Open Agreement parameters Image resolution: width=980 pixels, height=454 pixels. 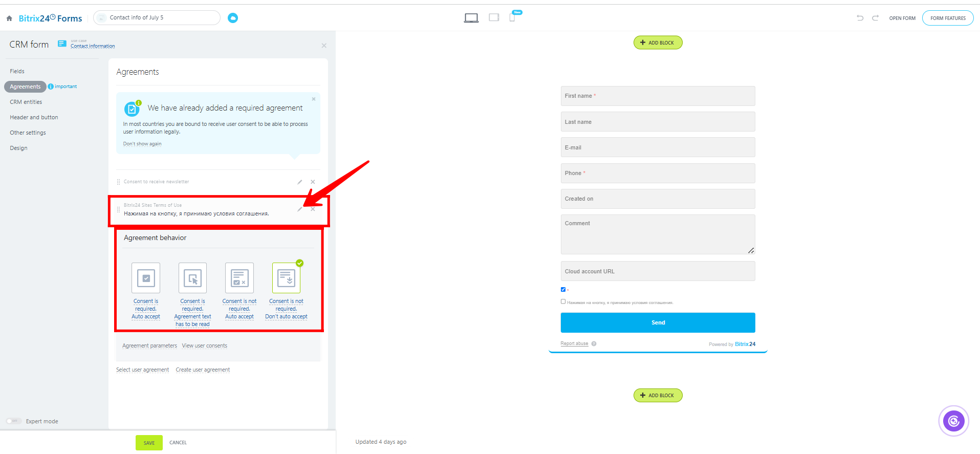(x=149, y=345)
